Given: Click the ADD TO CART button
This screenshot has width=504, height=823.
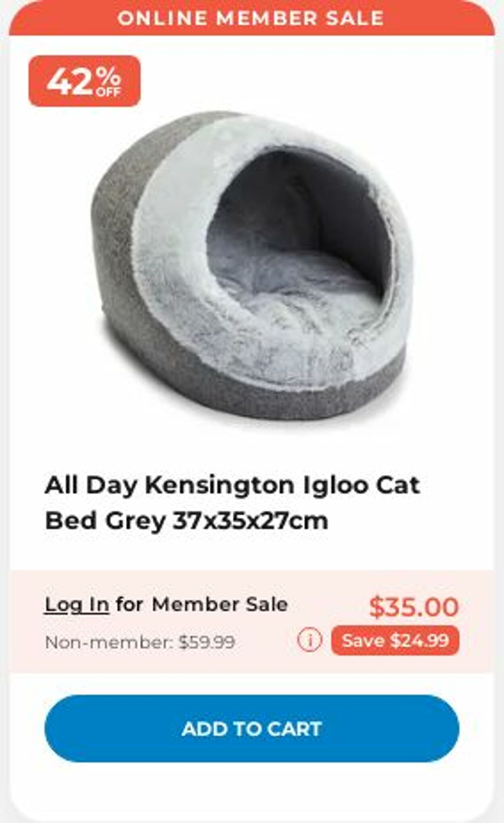Looking at the screenshot, I should 252,728.
